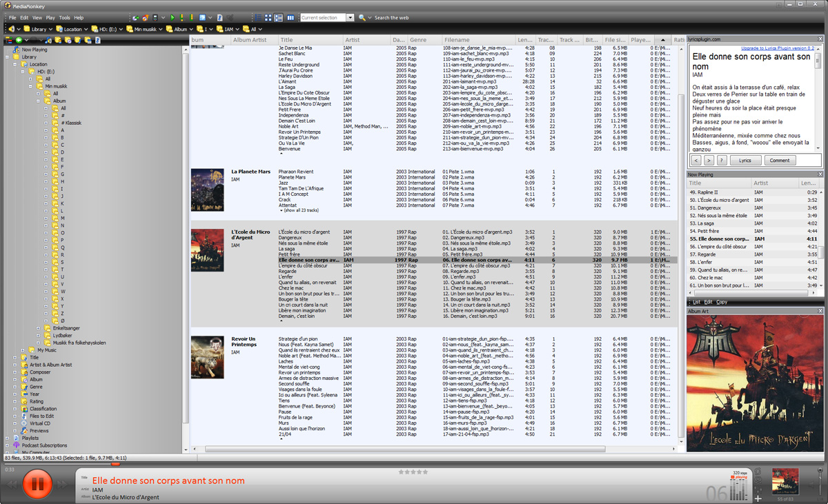Image resolution: width=828 pixels, height=504 pixels.
Task: Set the star rating in player bar
Action: tap(413, 472)
